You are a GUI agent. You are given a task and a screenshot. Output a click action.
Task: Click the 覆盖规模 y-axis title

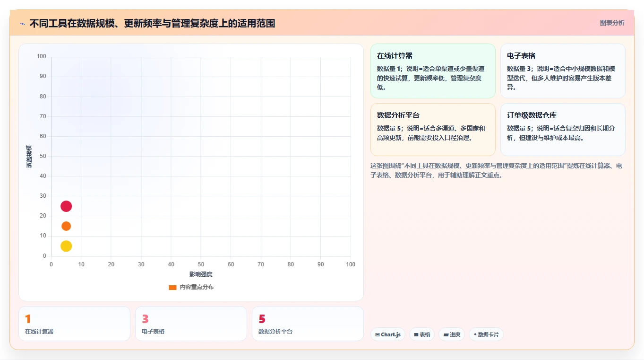29,157
